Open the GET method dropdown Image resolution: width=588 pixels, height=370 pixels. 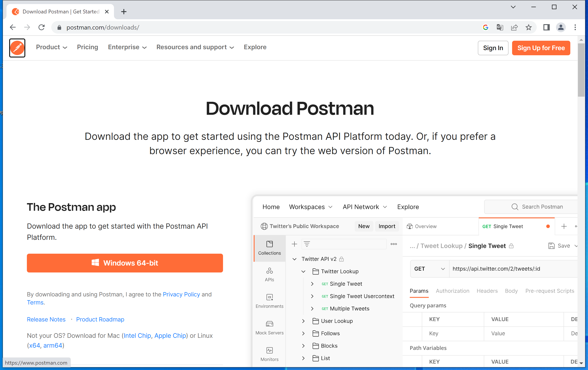(x=429, y=268)
